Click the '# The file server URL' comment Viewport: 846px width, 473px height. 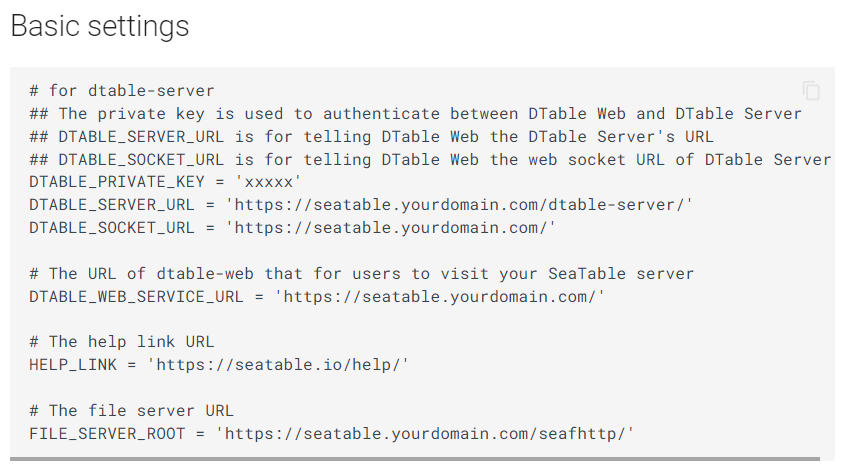(x=132, y=411)
